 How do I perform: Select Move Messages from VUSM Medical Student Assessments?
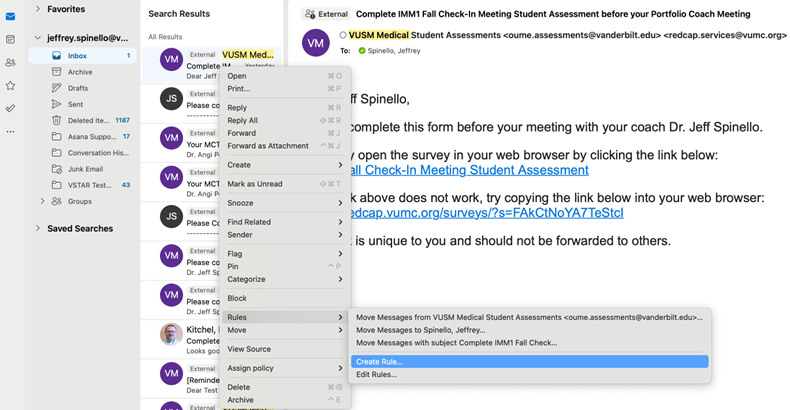(x=530, y=317)
